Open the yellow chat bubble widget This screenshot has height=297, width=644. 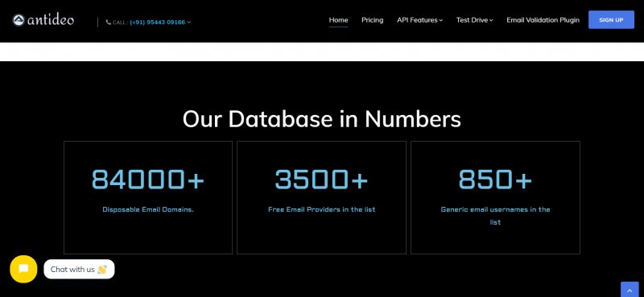tap(23, 269)
